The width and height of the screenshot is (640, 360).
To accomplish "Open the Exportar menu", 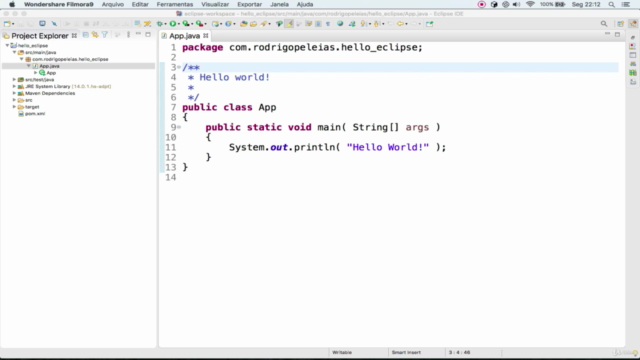I will pyautogui.click(x=249, y=4).
